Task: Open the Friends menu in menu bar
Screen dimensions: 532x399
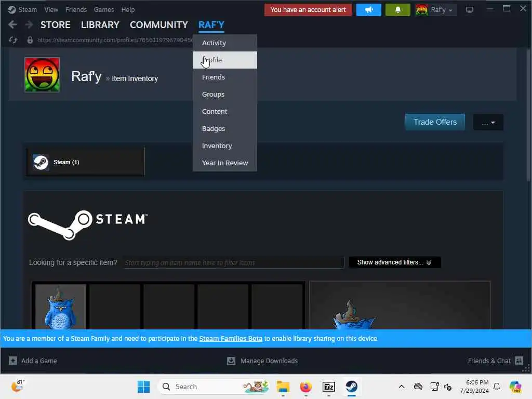Action: [x=76, y=10]
